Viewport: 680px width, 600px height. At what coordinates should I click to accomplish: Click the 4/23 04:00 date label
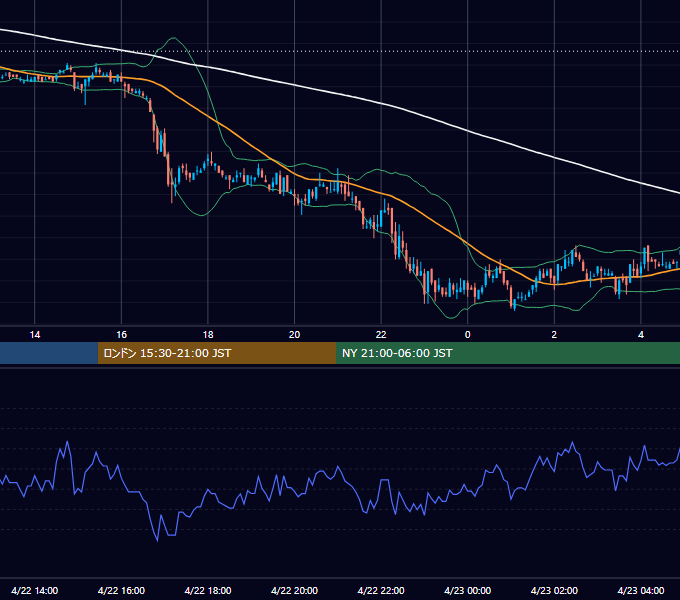[x=641, y=591]
